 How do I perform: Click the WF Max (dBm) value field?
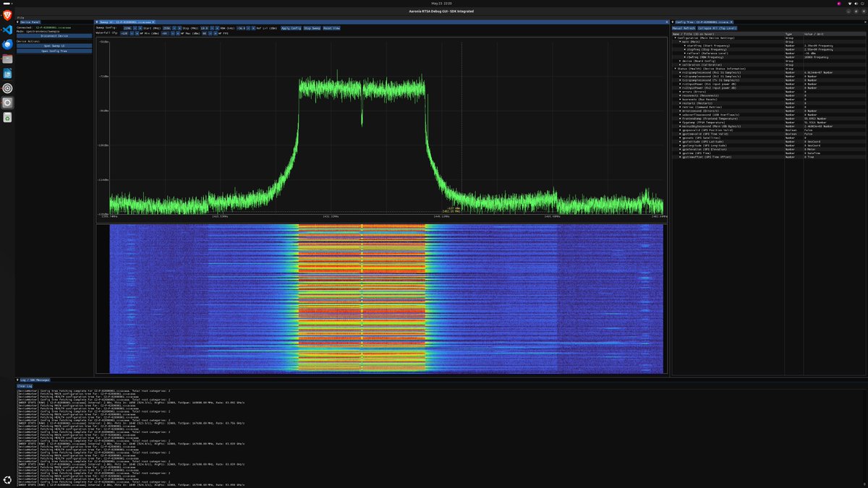(165, 33)
